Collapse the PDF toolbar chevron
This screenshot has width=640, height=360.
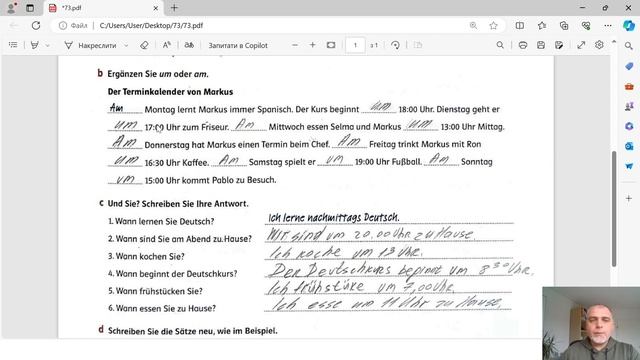pyautogui.click(x=613, y=42)
